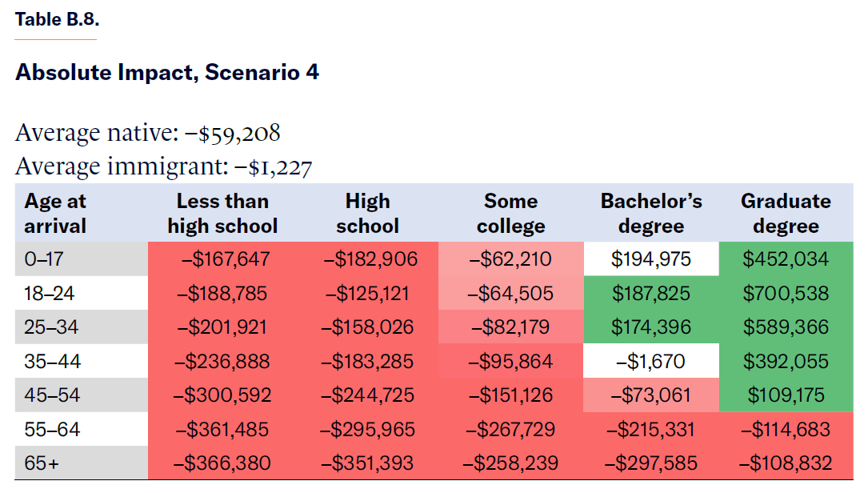Click the "35–44" age row label
868x493 pixels.
point(52,362)
